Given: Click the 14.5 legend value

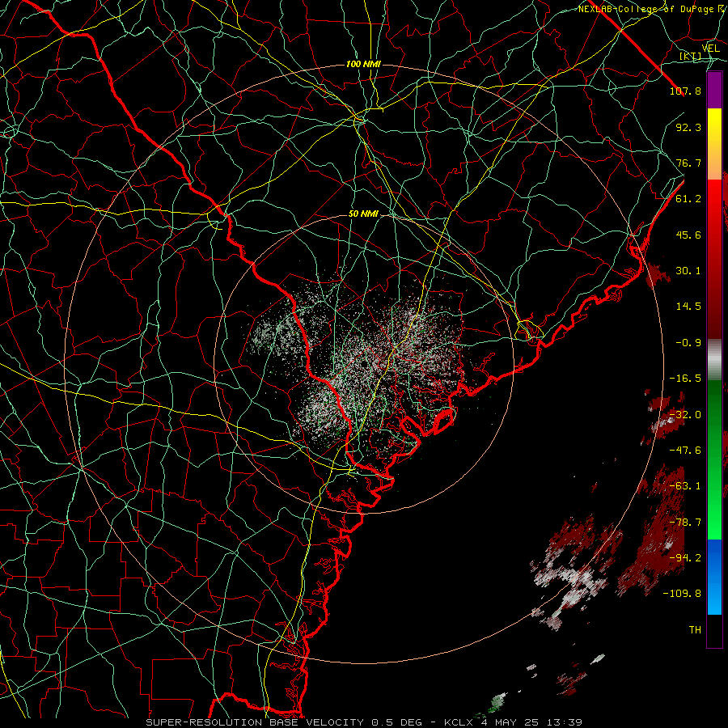Looking at the screenshot, I should coord(688,307).
